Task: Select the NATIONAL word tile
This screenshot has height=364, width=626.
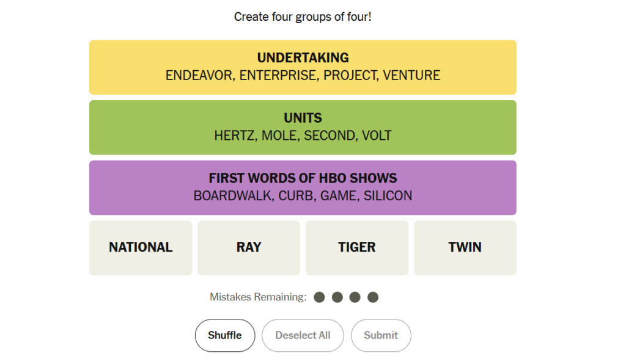Action: coord(141,247)
